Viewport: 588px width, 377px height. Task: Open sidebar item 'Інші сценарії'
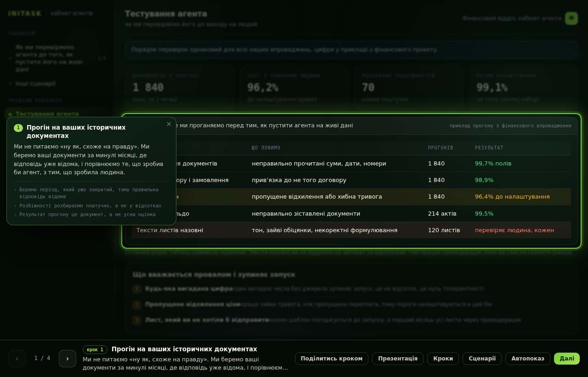click(35, 84)
